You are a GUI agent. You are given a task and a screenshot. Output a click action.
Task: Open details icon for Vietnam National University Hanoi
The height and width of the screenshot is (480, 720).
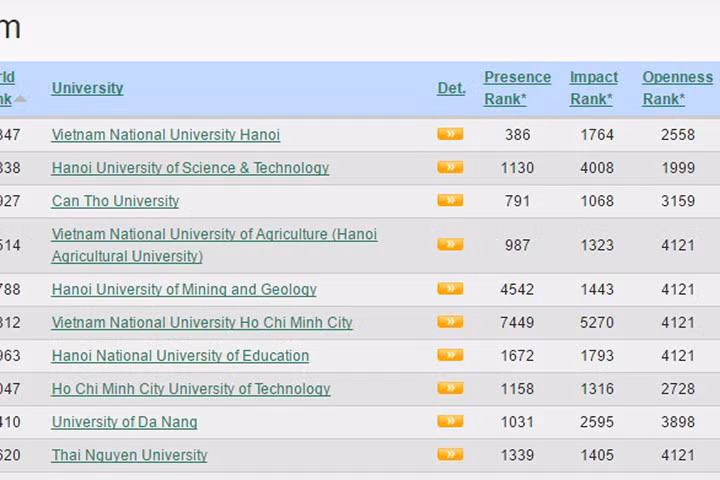(x=450, y=134)
